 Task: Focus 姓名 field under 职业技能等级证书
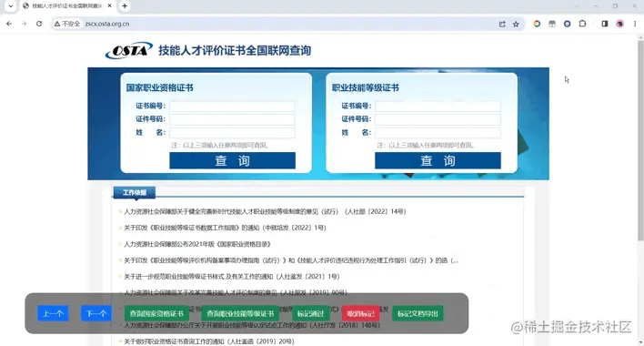click(438, 133)
